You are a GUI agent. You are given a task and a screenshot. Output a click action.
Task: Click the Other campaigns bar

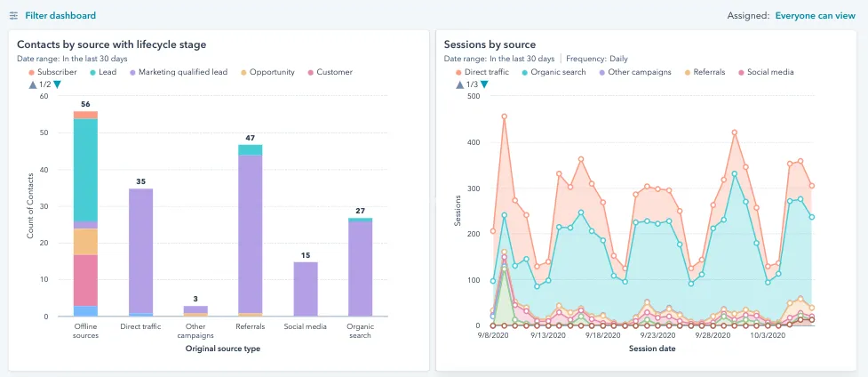tap(195, 311)
